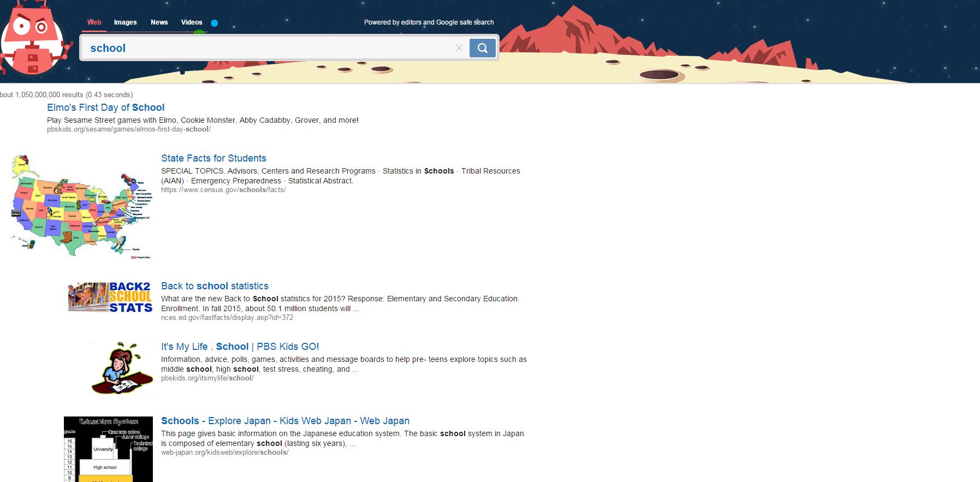
Task: Open It's My Life School PBS Kids link
Action: pyautogui.click(x=240, y=347)
